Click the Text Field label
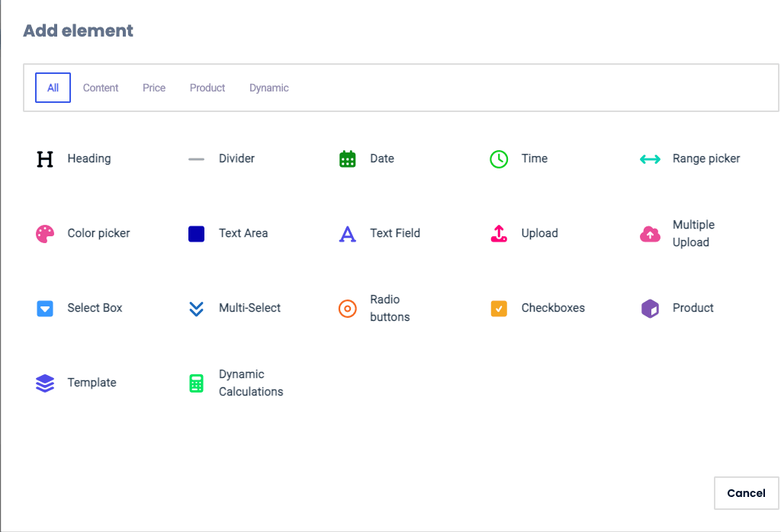This screenshot has width=781, height=532. click(395, 233)
